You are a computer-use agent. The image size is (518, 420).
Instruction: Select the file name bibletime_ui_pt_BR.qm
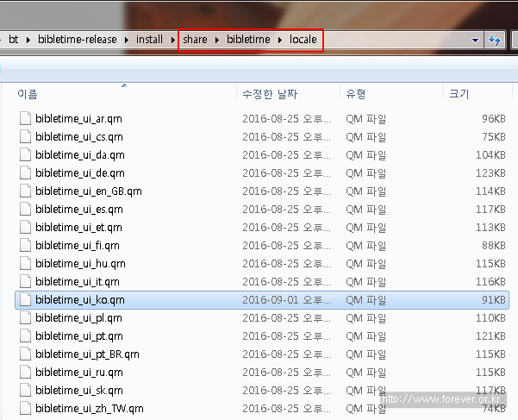[x=87, y=354]
